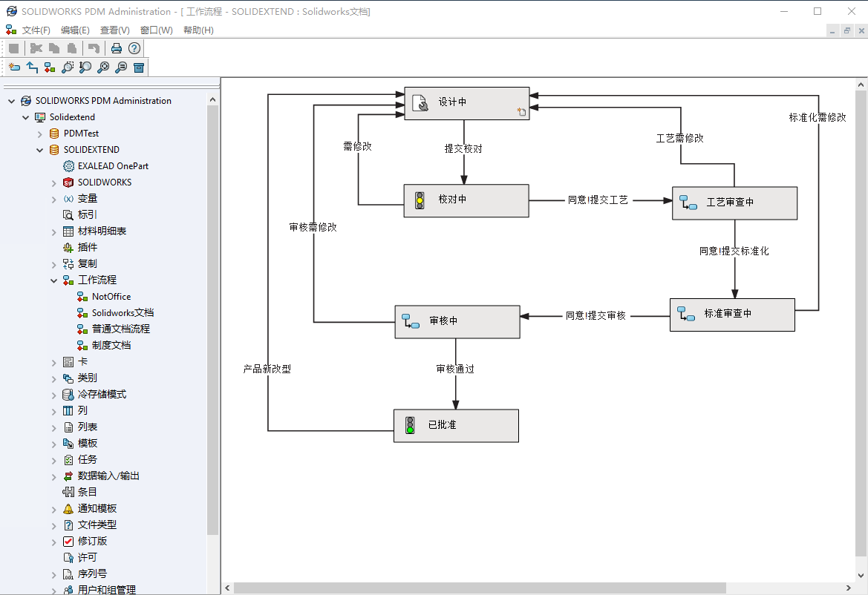Collapse the SOLIDEXTEND vault node

click(38, 149)
